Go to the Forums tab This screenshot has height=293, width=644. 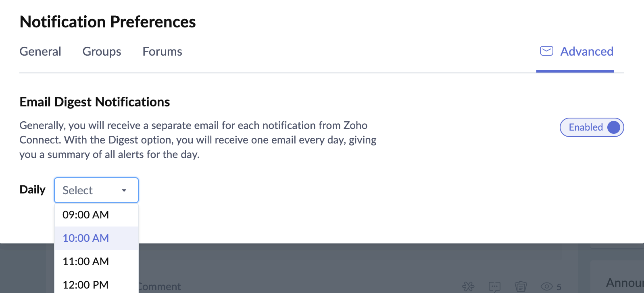(162, 52)
